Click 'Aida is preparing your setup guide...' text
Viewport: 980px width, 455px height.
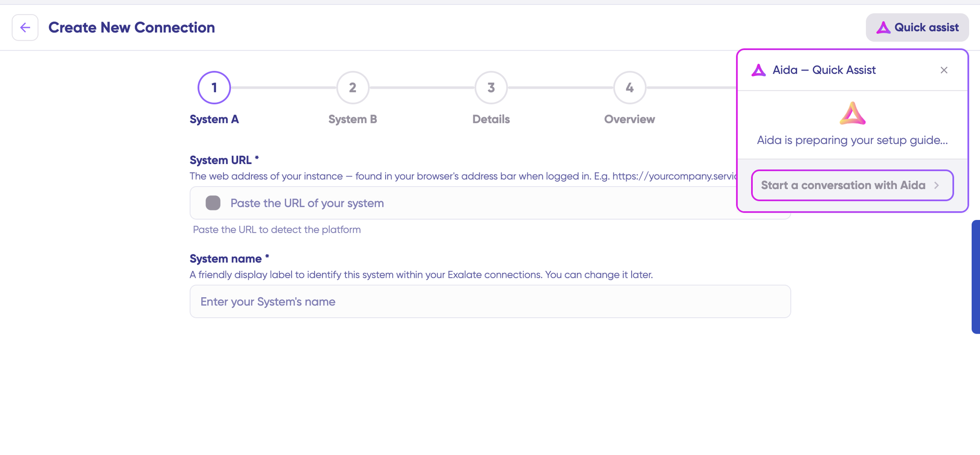tap(852, 140)
